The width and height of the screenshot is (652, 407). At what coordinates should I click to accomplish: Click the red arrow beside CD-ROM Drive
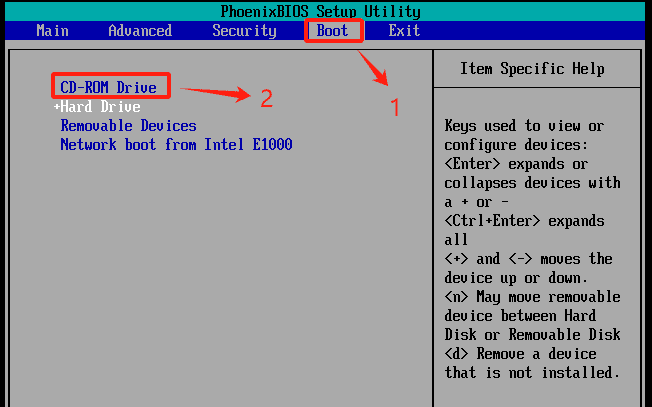pyautogui.click(x=215, y=94)
